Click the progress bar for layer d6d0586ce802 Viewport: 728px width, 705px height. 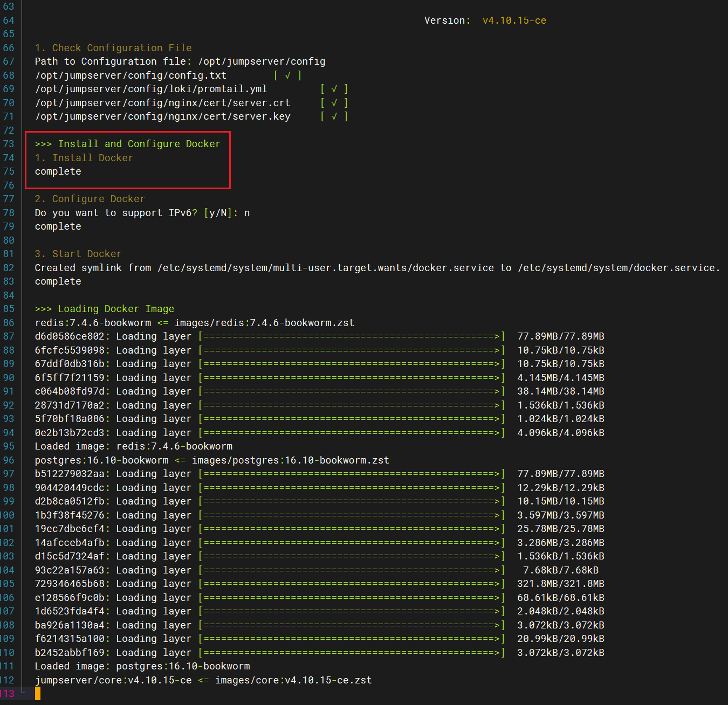pos(352,336)
